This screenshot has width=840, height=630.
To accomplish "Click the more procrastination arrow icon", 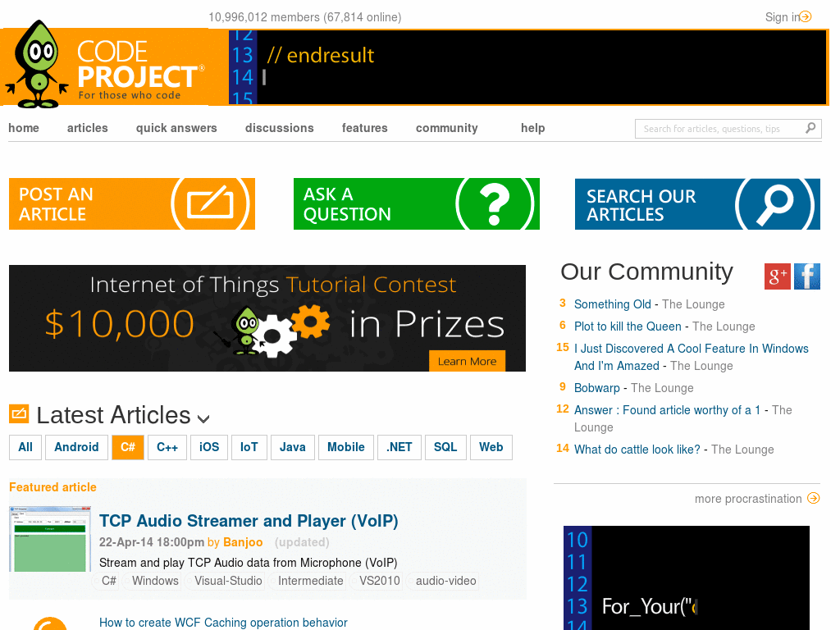I will (x=813, y=498).
